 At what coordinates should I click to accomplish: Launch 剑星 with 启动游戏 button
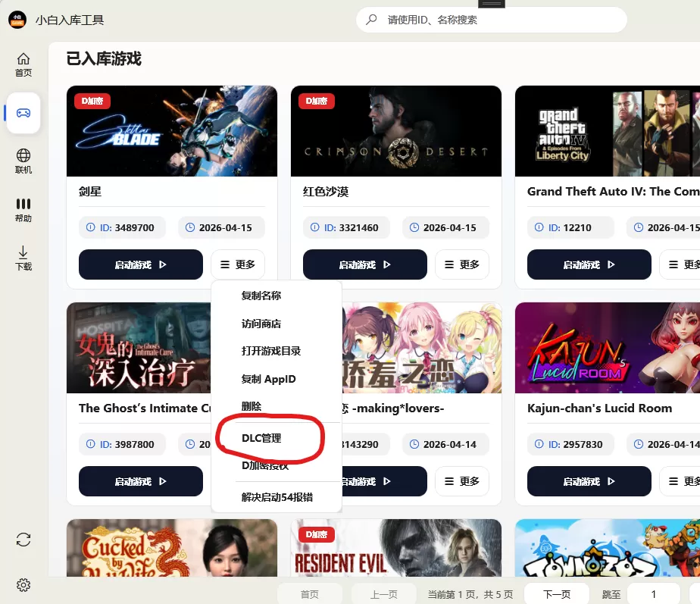tap(141, 264)
